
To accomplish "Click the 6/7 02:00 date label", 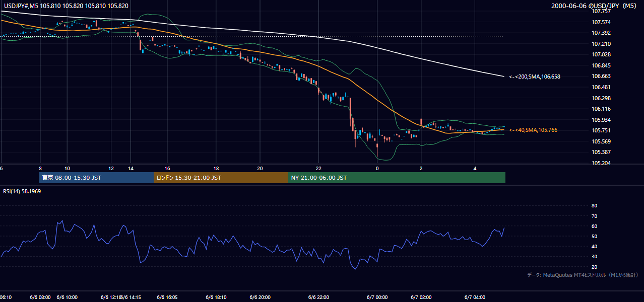I will click(x=421, y=297).
